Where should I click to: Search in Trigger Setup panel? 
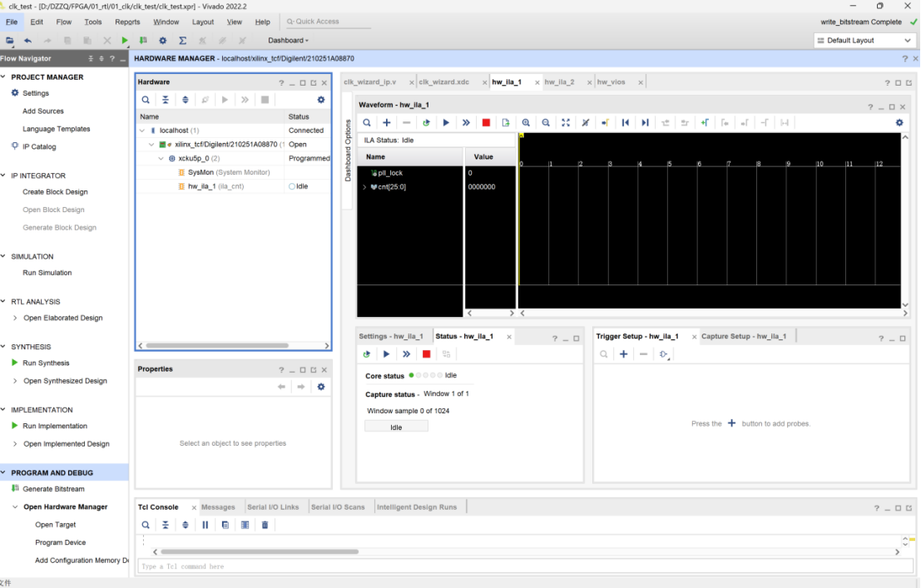click(x=604, y=354)
